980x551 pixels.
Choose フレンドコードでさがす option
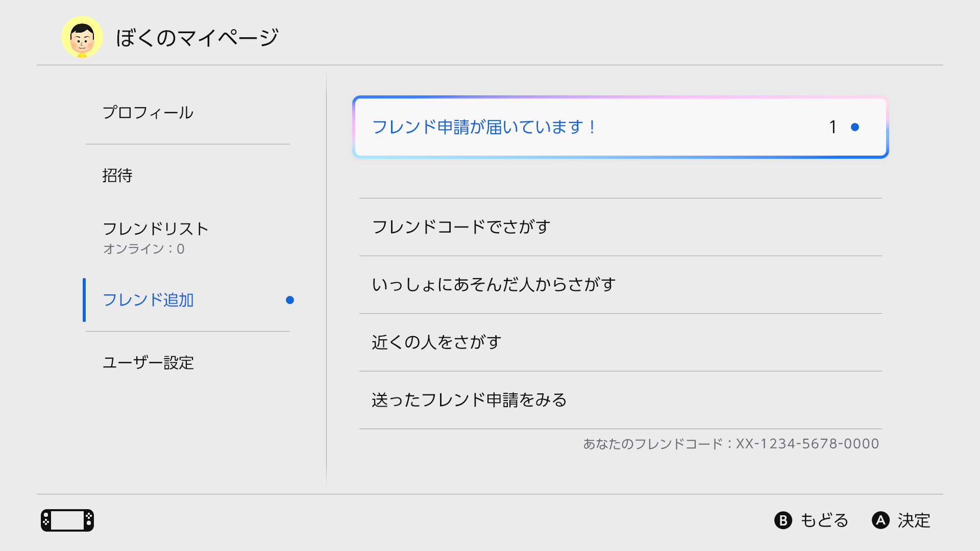point(621,227)
